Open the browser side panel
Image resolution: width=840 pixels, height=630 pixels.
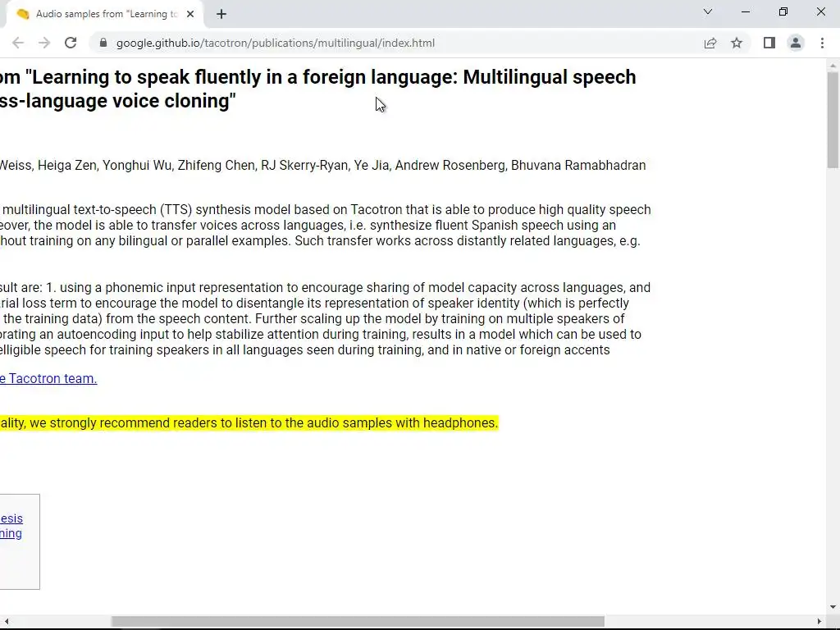769,43
